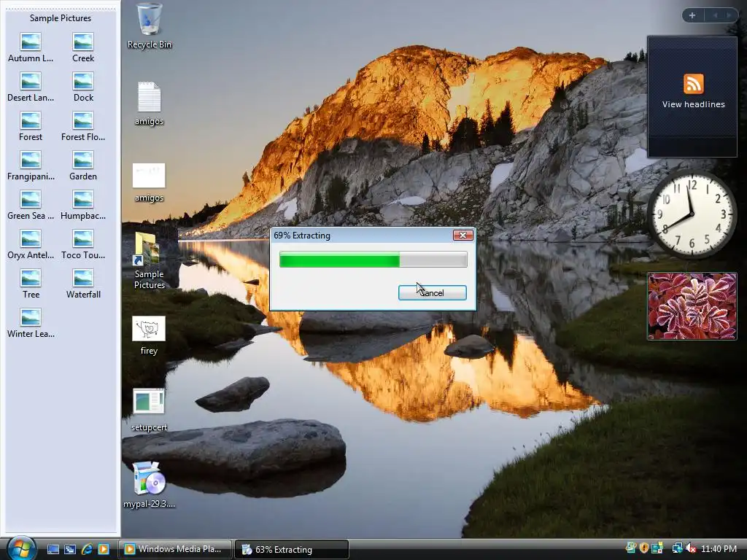Open the Recycle Bin desktop icon
The height and width of the screenshot is (560, 747).
tap(149, 26)
